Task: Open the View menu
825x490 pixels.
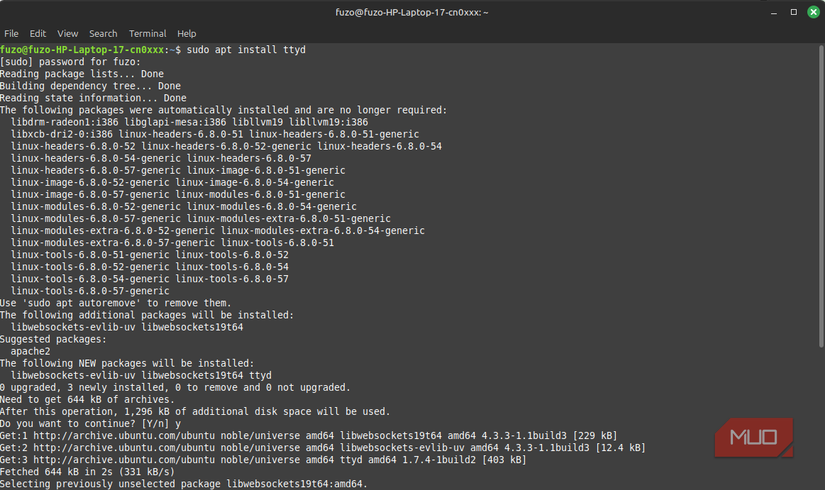Action: pyautogui.click(x=67, y=34)
